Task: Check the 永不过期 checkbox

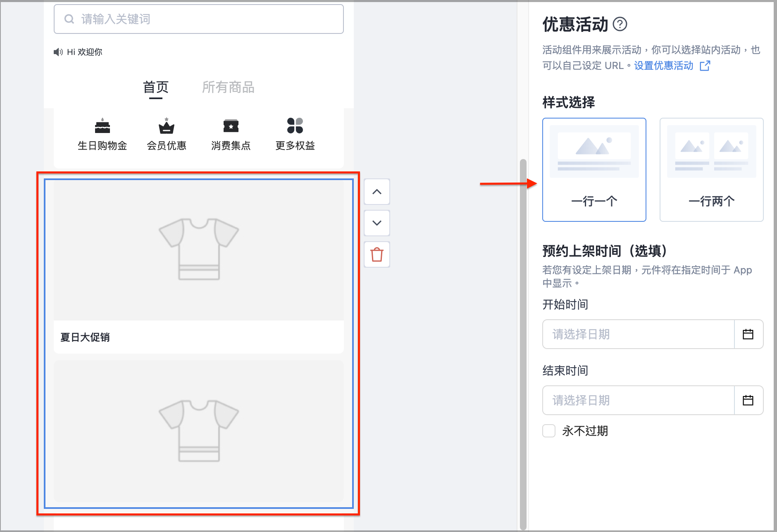Action: 549,431
